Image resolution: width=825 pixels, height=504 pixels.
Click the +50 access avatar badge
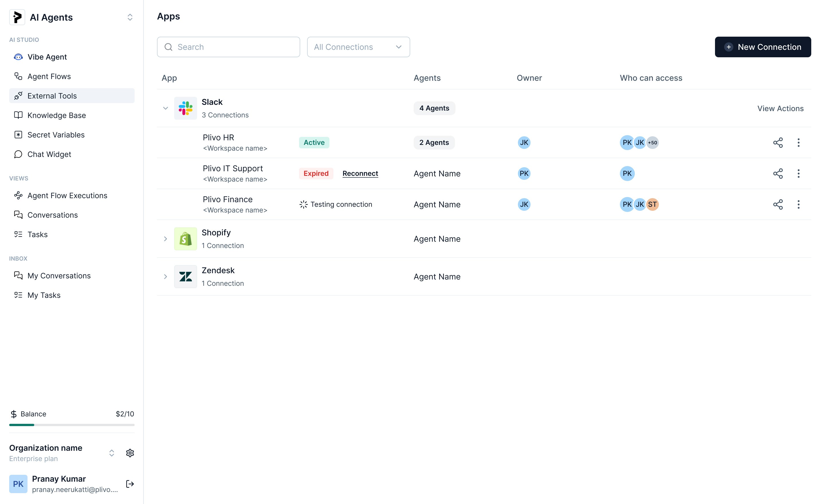pyautogui.click(x=652, y=143)
